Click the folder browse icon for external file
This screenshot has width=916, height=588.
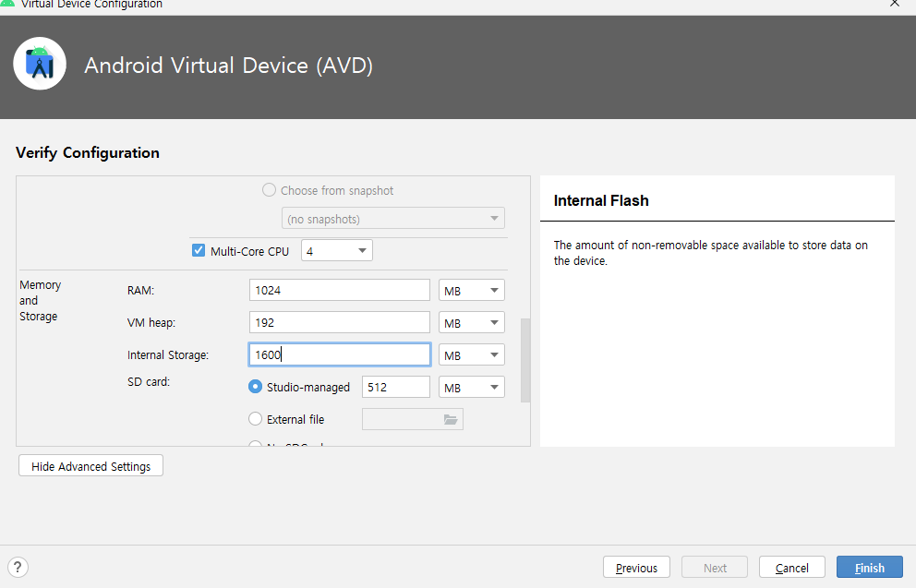(450, 419)
